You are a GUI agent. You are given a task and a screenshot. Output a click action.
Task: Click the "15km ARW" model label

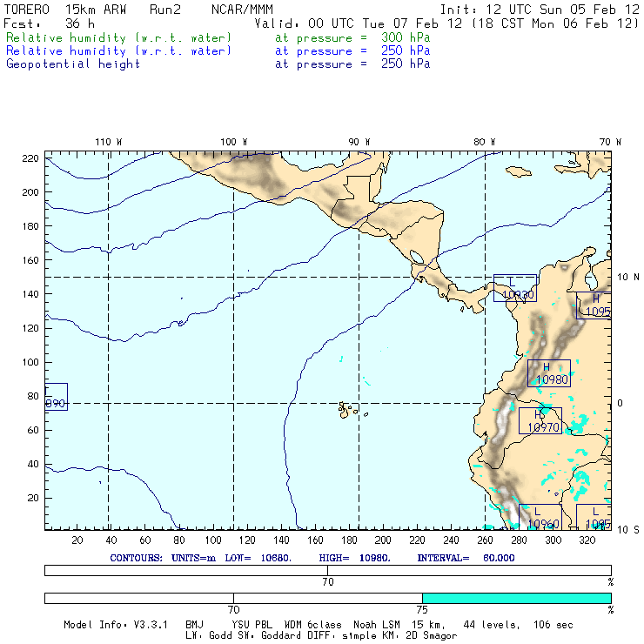95,10
